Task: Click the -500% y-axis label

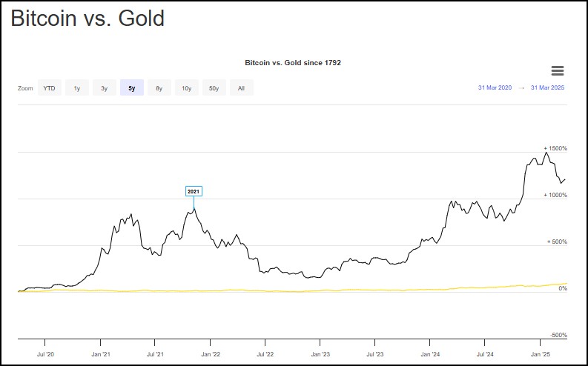Action: click(x=557, y=335)
